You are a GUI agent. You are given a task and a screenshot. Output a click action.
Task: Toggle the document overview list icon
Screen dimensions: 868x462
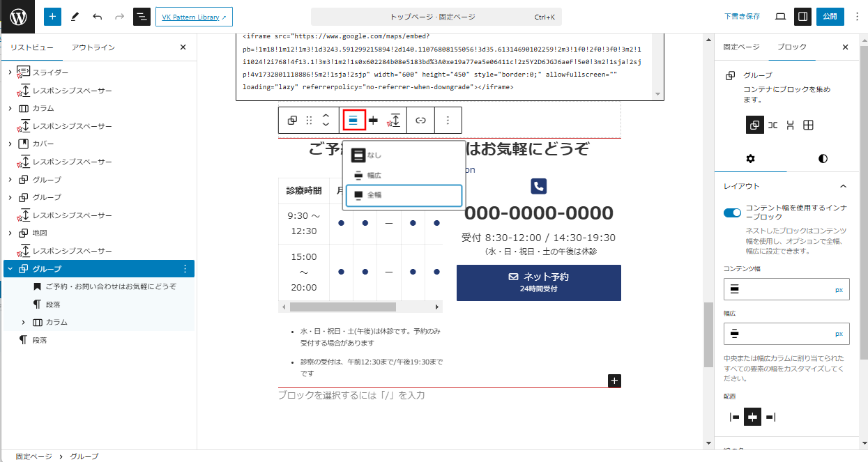pyautogui.click(x=142, y=17)
